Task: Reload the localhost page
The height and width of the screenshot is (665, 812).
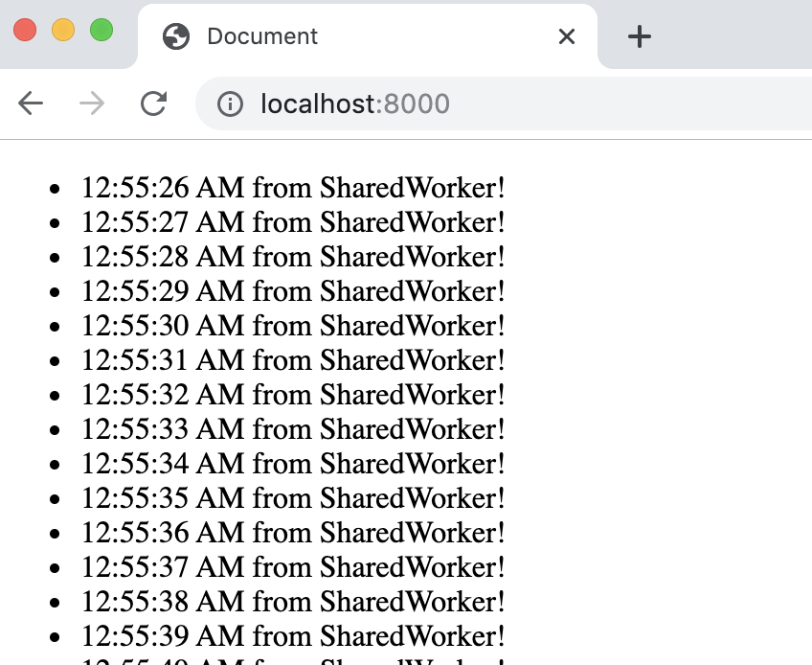Action: [154, 103]
